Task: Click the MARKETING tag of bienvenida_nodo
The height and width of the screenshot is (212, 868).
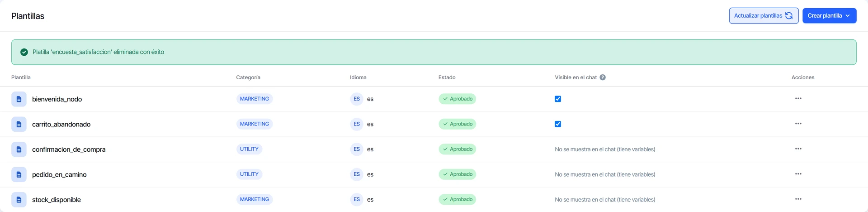Action: click(x=255, y=99)
